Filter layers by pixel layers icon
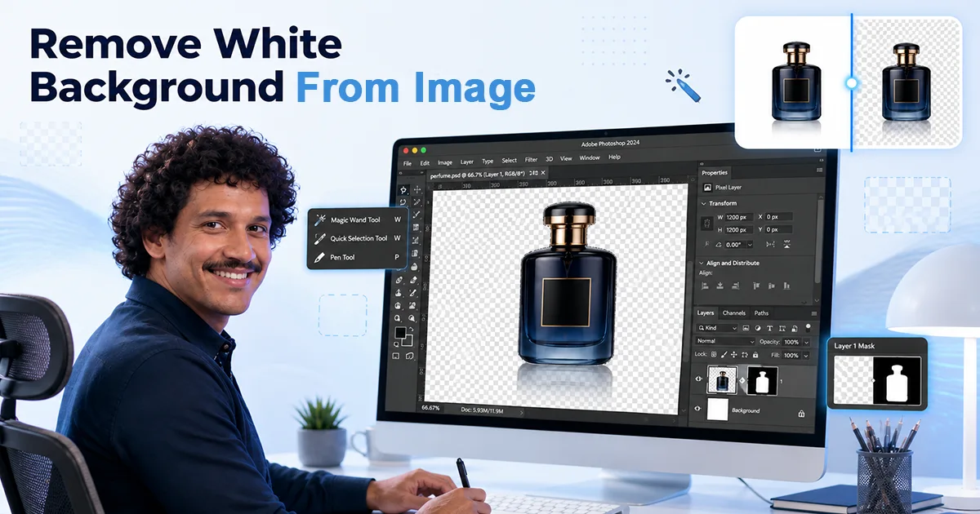Image resolution: width=980 pixels, height=514 pixels. tap(746, 328)
